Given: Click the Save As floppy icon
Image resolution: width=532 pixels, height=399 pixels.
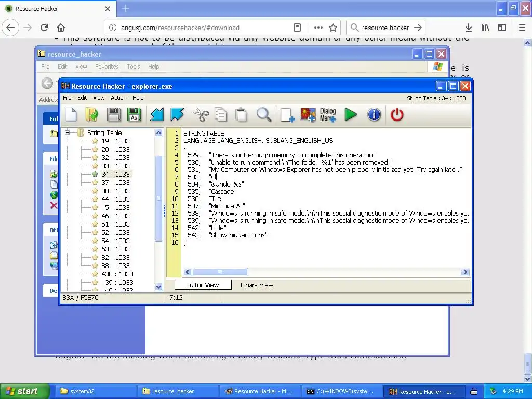Looking at the screenshot, I should tap(134, 115).
